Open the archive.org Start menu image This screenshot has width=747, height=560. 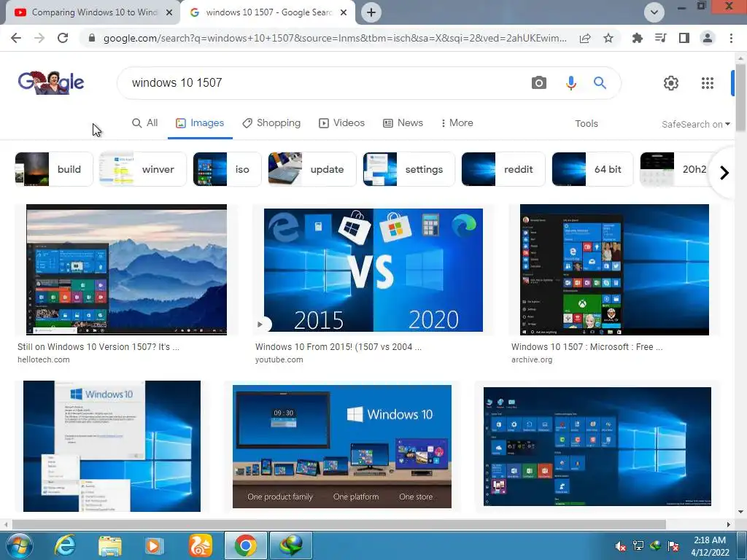pyautogui.click(x=614, y=270)
